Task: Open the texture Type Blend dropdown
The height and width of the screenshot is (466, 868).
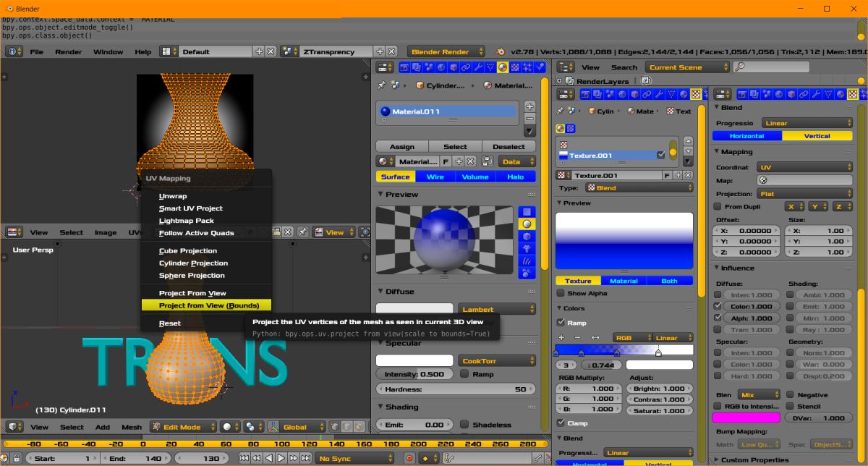Action: tap(638, 188)
